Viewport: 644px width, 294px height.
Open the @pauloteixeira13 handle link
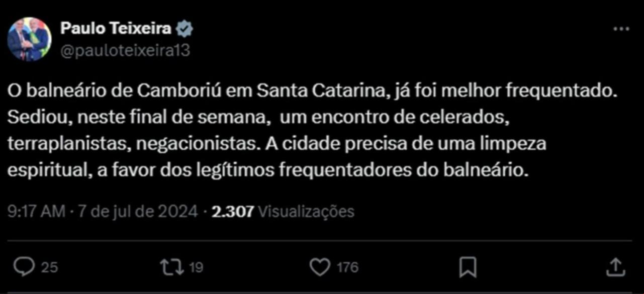pos(125,50)
